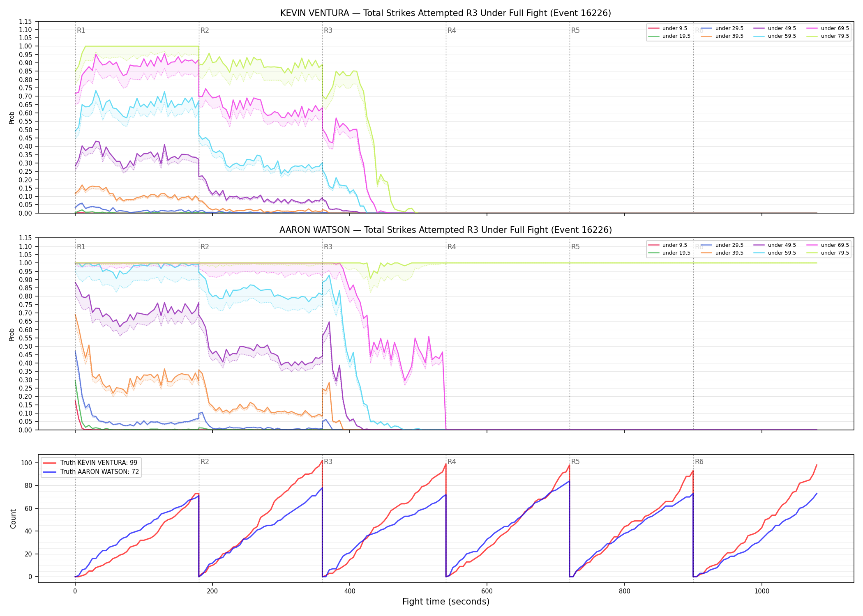
Task: Click the R1 round marker in Ventura chart
Action: 81,30
